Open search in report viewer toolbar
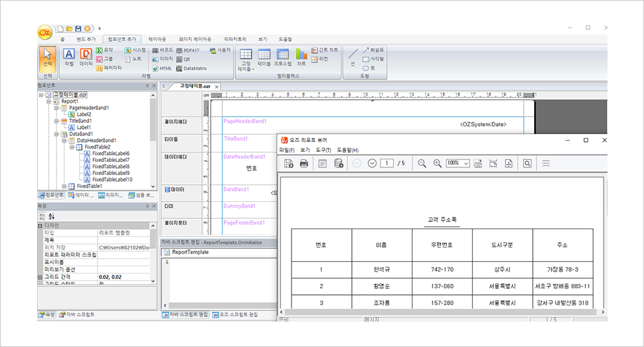This screenshot has width=644, height=347. 528,163
